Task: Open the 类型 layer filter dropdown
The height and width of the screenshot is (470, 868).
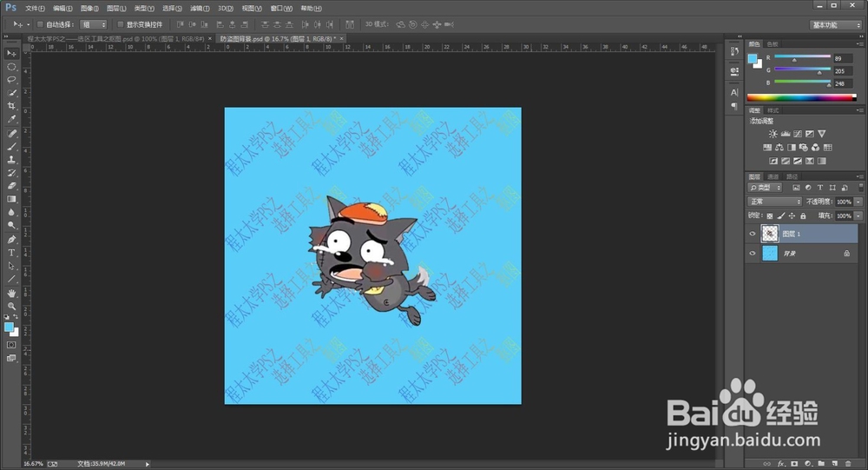Action: [x=766, y=188]
